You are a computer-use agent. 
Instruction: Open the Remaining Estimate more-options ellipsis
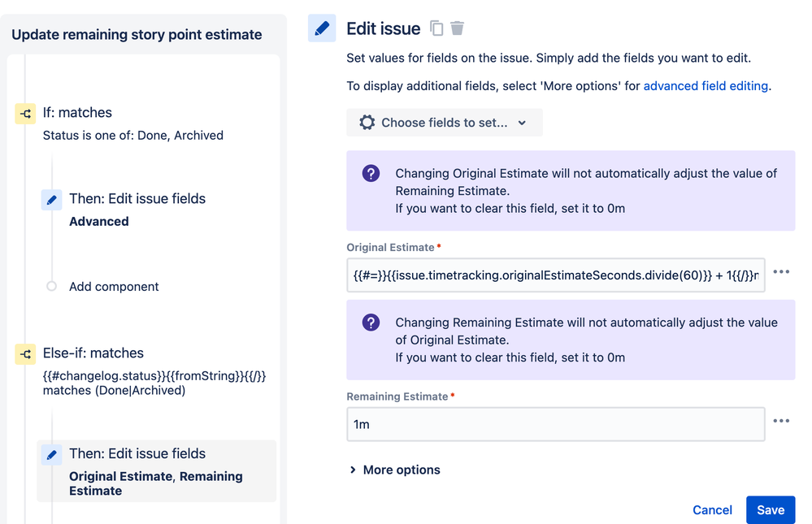(x=781, y=421)
